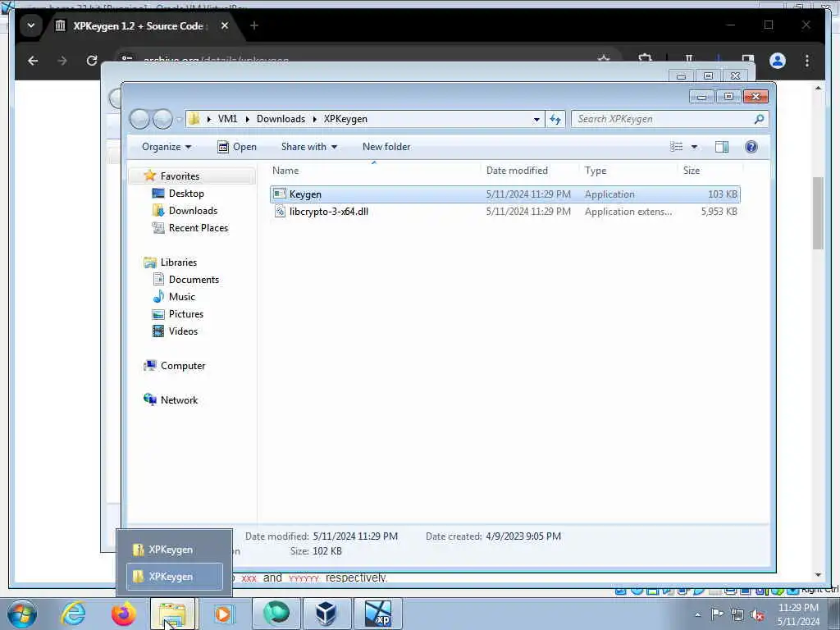Create a New folder
Screen dimensions: 840x630
tap(386, 147)
